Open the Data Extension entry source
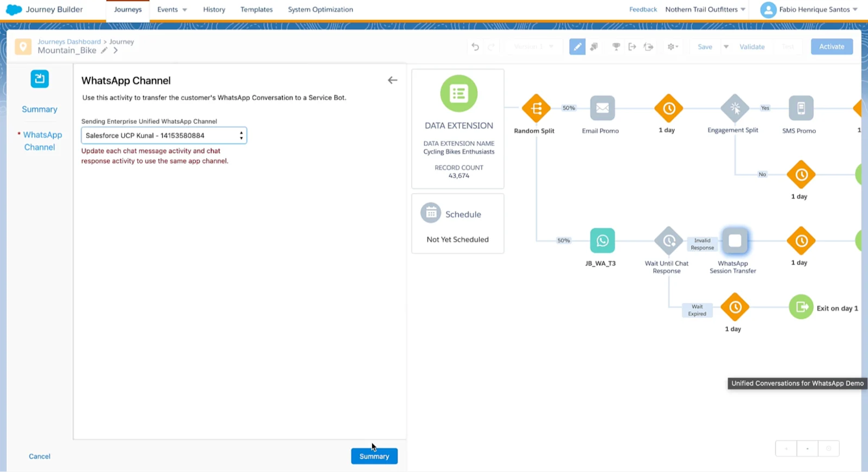This screenshot has height=472, width=868. pos(458,129)
